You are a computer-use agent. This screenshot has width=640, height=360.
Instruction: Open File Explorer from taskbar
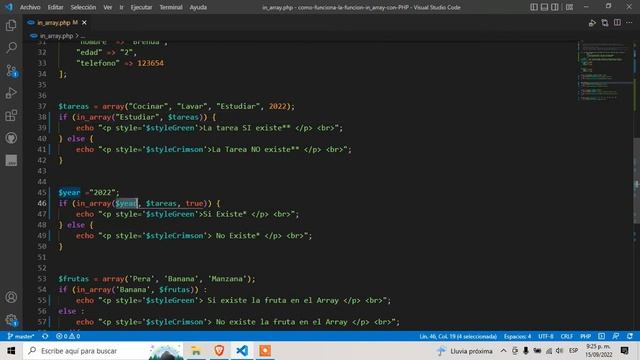(x=196, y=351)
